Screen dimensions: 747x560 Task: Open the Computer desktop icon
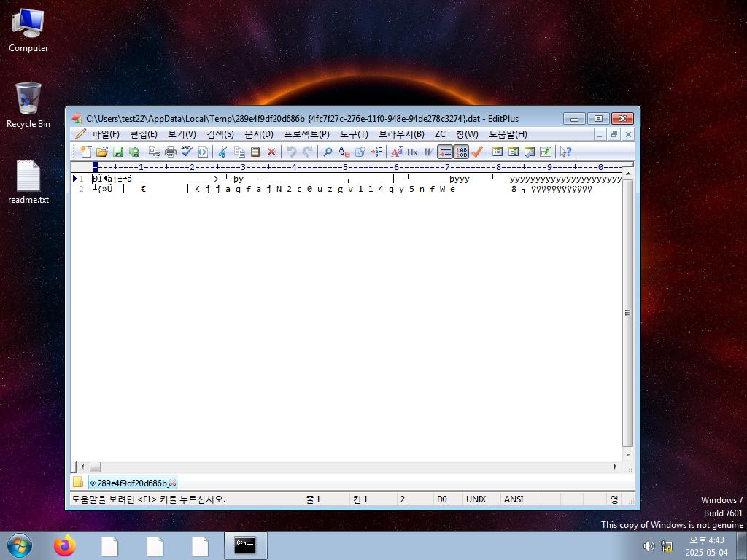point(28,30)
